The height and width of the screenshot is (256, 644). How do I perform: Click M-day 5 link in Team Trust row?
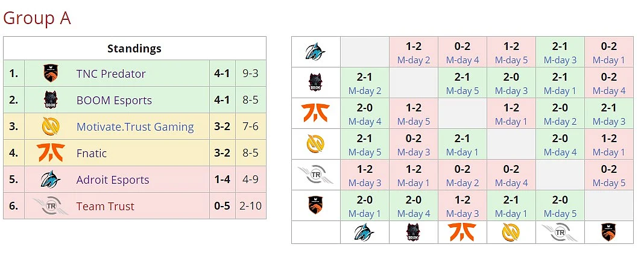(x=609, y=183)
